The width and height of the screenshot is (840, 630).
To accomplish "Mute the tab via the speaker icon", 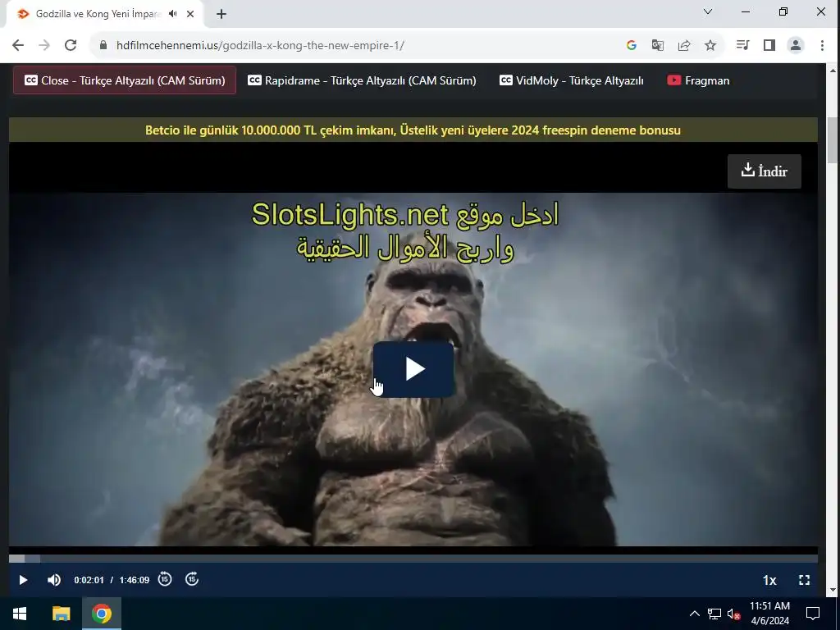I will (x=172, y=14).
